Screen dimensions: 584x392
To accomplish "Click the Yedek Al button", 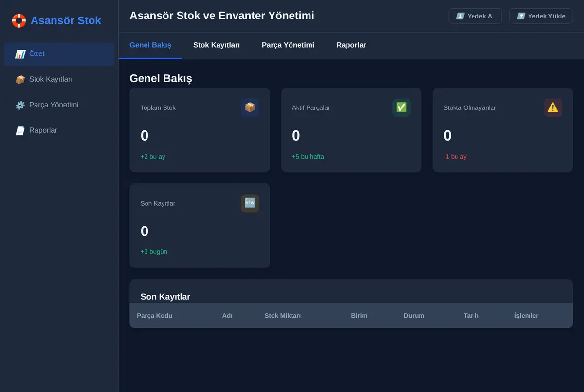I will click(x=475, y=16).
